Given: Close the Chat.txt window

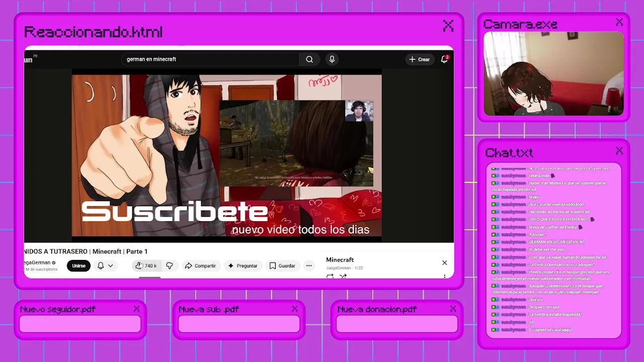Looking at the screenshot, I should tap(619, 151).
